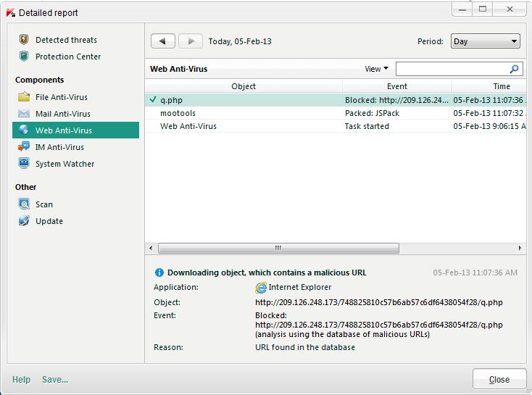Sort by Event column header
The width and height of the screenshot is (532, 395).
[x=397, y=86]
